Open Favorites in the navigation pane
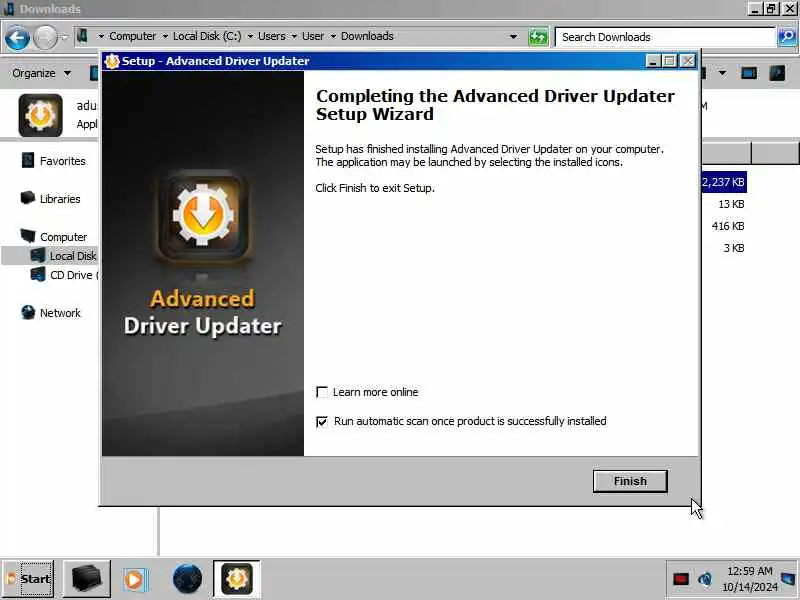Viewport: 800px width, 600px height. click(63, 161)
